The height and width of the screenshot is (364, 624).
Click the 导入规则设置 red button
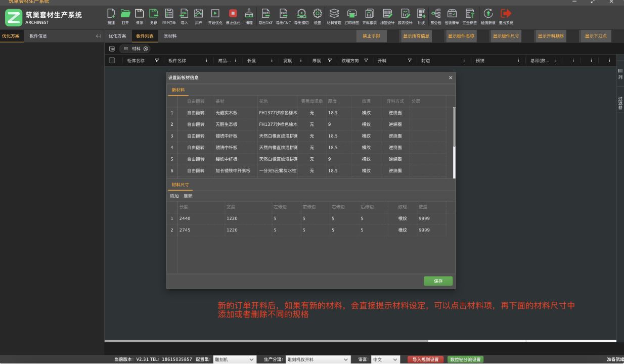[x=425, y=359]
